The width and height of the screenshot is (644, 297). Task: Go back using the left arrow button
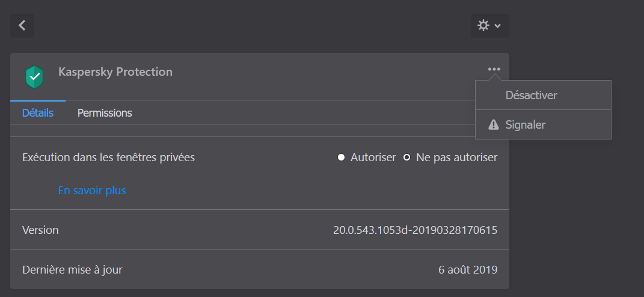[22, 25]
